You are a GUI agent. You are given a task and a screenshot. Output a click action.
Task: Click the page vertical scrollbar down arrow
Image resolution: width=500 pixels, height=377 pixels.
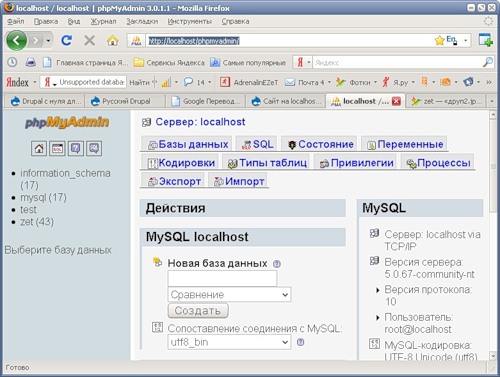[493, 356]
